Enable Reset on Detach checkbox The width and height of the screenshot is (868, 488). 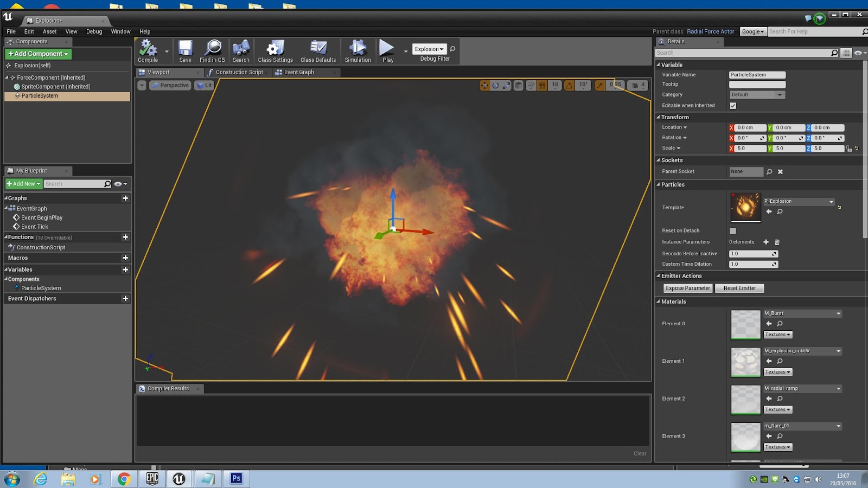[733, 231]
